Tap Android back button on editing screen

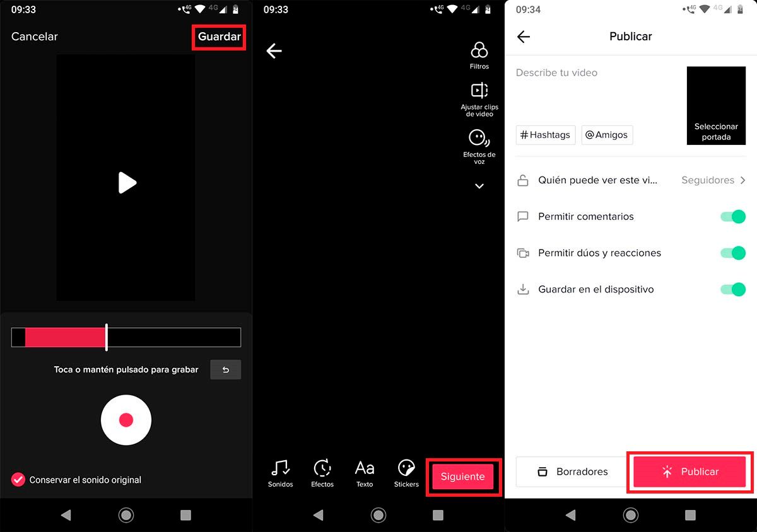pos(318,515)
